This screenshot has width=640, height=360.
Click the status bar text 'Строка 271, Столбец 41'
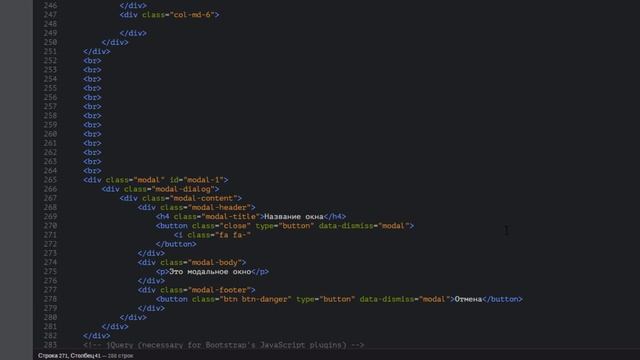click(x=69, y=356)
